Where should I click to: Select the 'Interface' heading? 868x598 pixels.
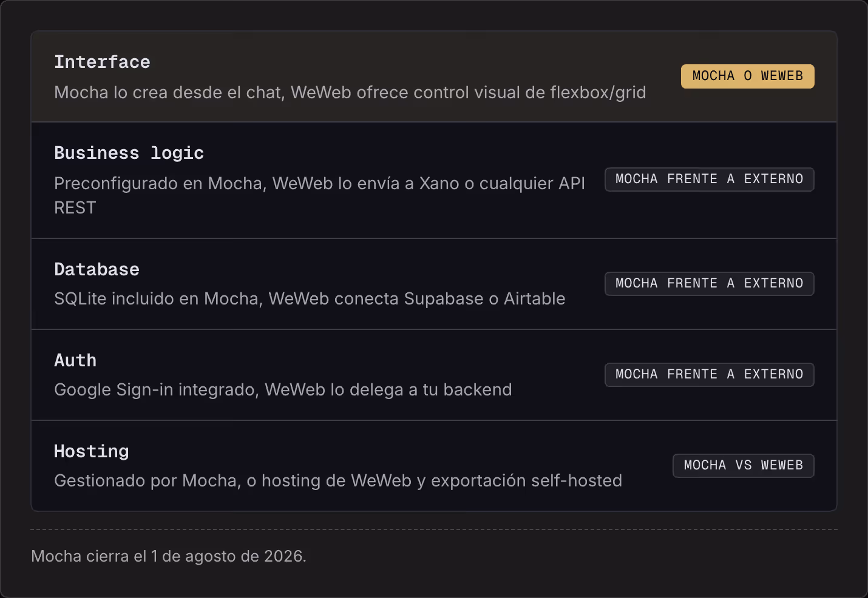coord(102,62)
